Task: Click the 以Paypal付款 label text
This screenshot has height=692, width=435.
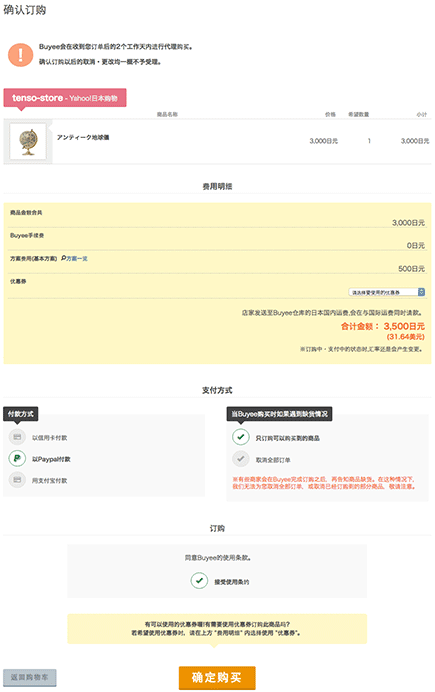Action: click(51, 459)
